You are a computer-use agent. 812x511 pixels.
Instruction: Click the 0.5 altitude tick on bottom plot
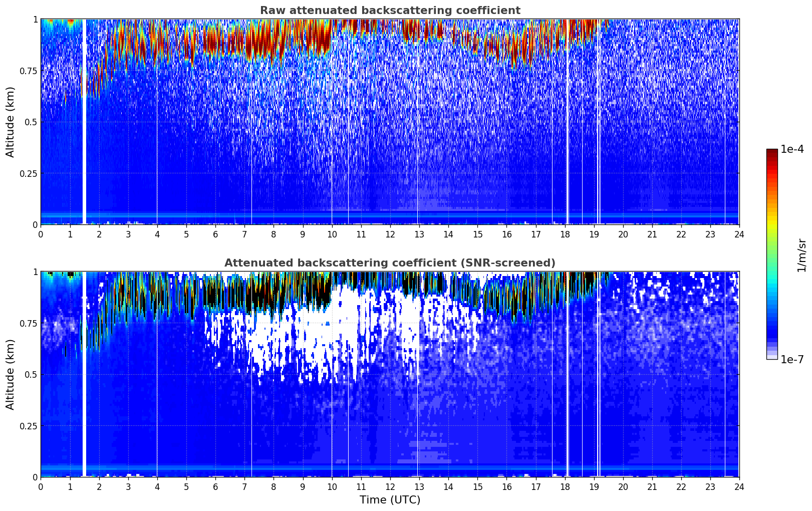(x=31, y=374)
